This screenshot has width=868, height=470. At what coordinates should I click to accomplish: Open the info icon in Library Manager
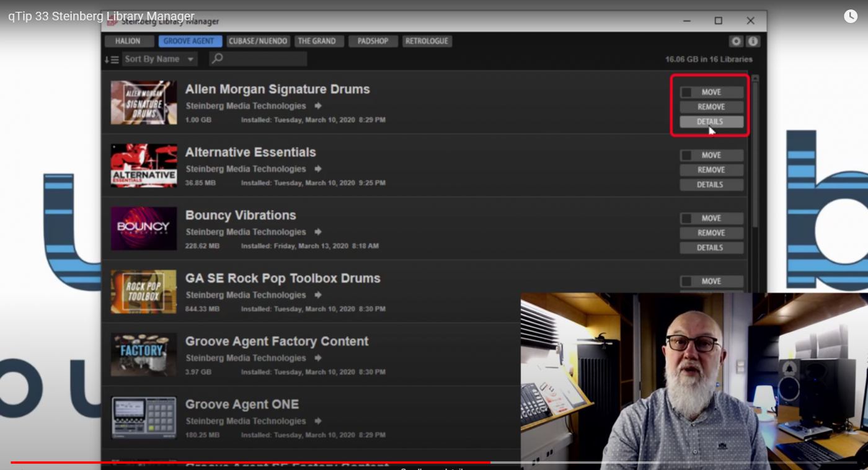point(753,41)
